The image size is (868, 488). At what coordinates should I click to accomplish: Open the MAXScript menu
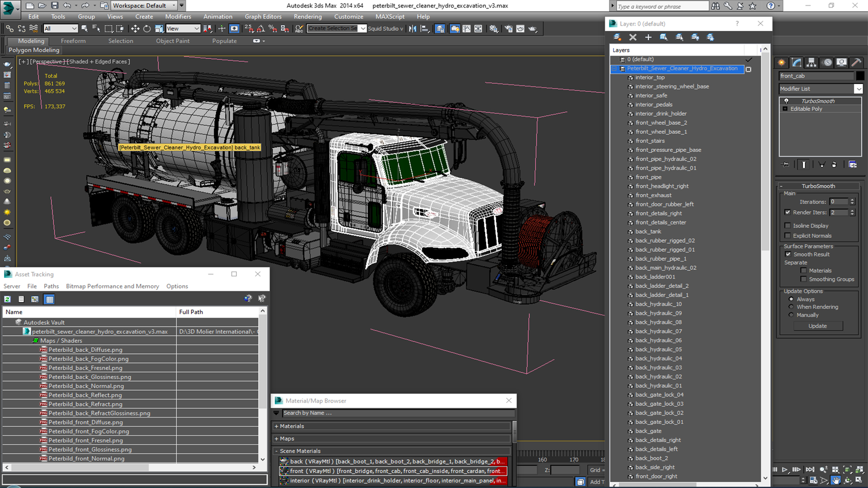pyautogui.click(x=390, y=17)
